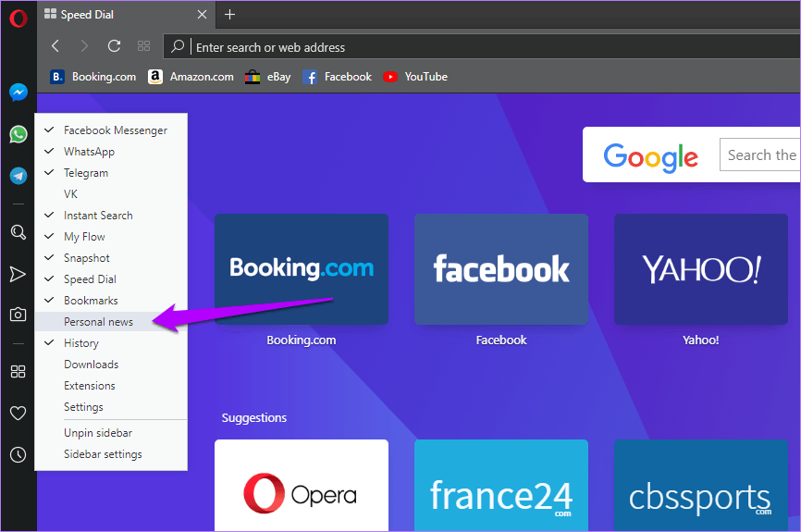Screen dimensions: 801x532
Task: Open Bookmarks via the sidebar heart icon
Action: pyautogui.click(x=18, y=413)
